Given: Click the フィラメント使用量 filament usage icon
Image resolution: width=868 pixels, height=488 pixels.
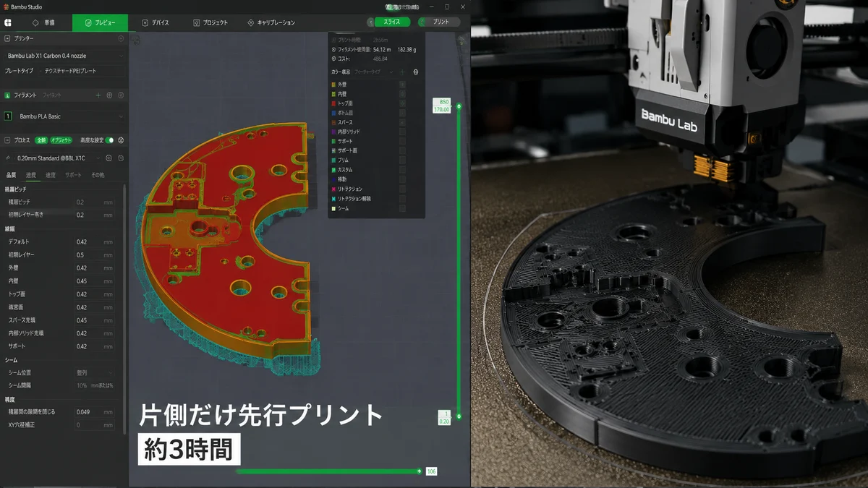Looking at the screenshot, I should pos(333,49).
